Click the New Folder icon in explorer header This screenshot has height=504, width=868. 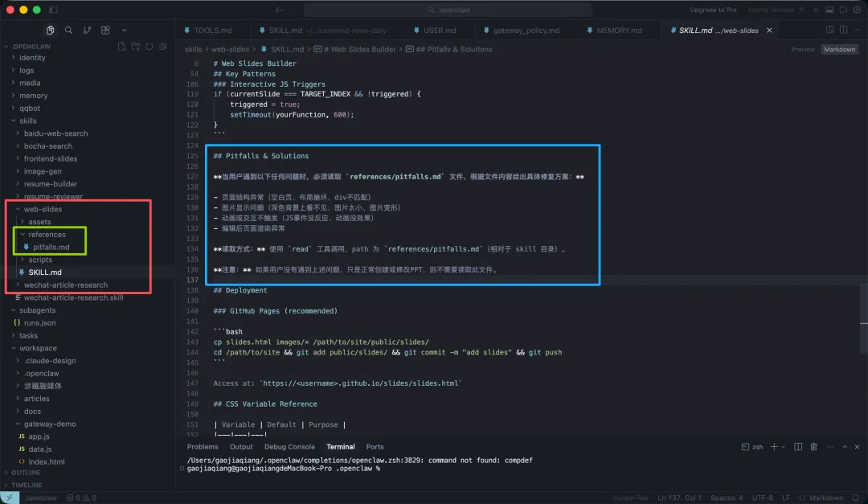(x=136, y=47)
